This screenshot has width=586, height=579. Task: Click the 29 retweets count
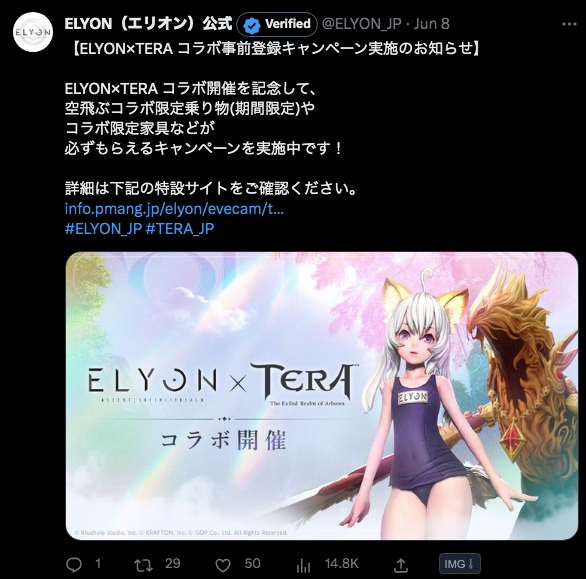173,564
